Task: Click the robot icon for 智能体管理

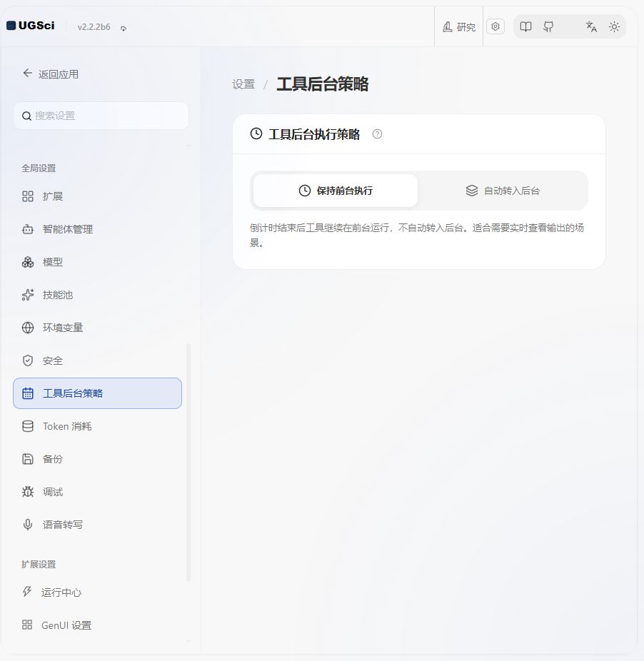Action: [28, 229]
